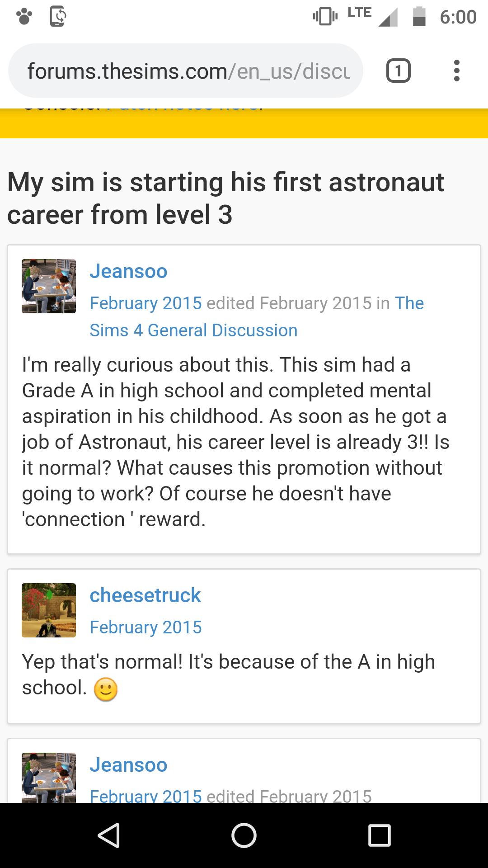The width and height of the screenshot is (488, 868).
Task: Tap cheesetruck's avatar thumbnail
Action: pyautogui.click(x=49, y=610)
